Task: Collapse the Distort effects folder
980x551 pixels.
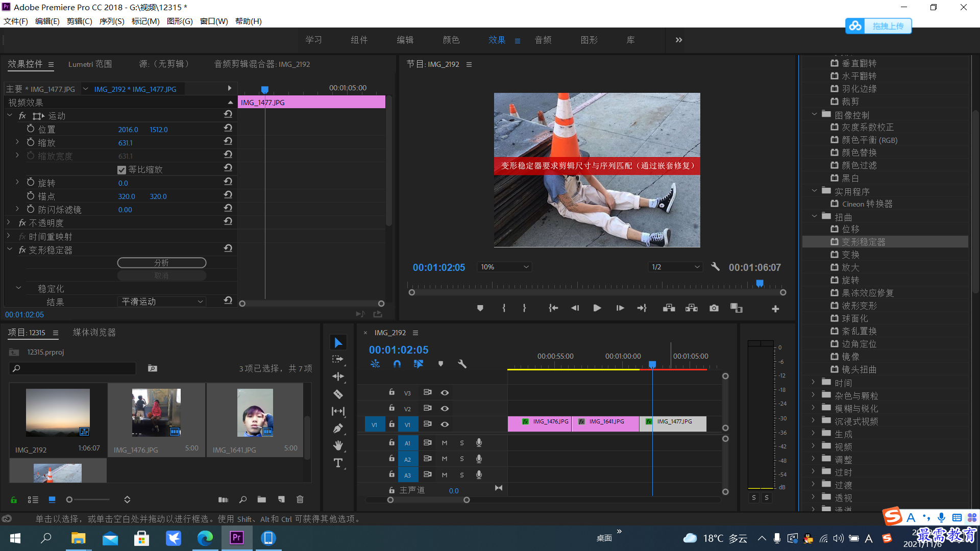Action: tap(814, 216)
